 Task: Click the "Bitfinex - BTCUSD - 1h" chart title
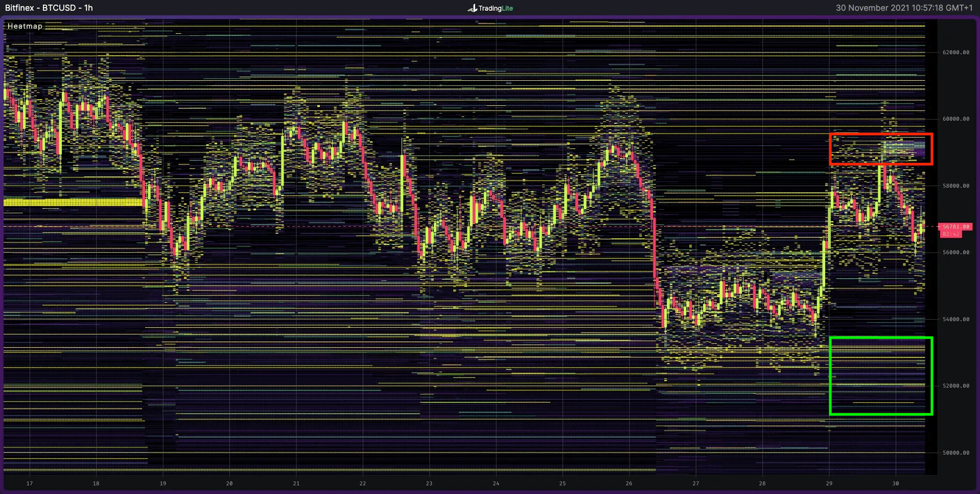pos(49,8)
